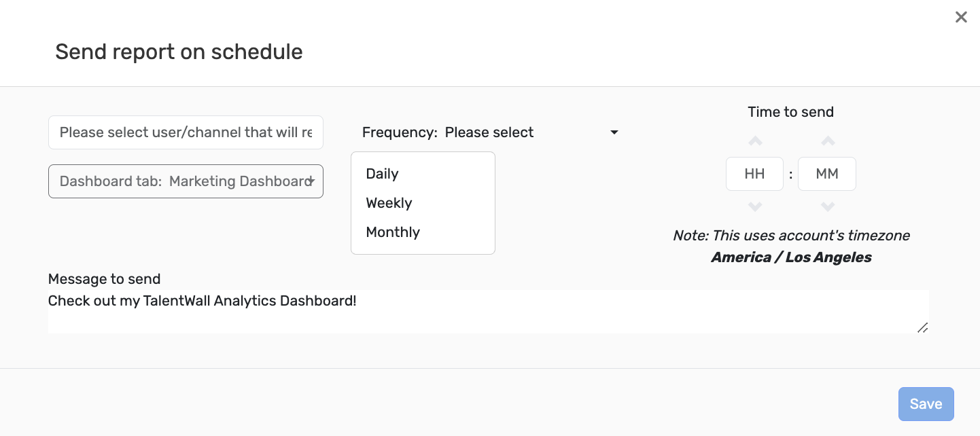Select Weekly from the frequency list
Viewport: 980px width, 436px height.
point(389,203)
